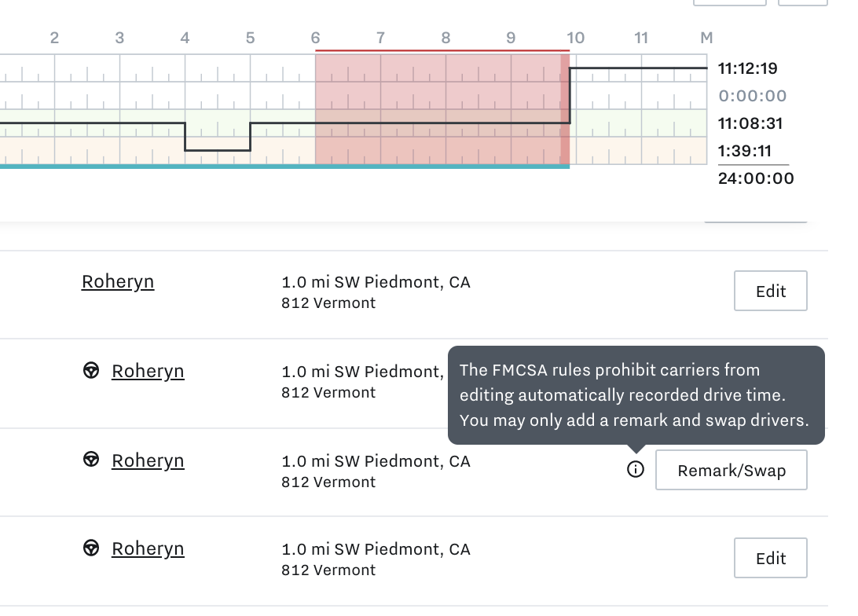Click Edit on the bottom Roheryn row
This screenshot has width=858, height=616.
pyautogui.click(x=771, y=558)
